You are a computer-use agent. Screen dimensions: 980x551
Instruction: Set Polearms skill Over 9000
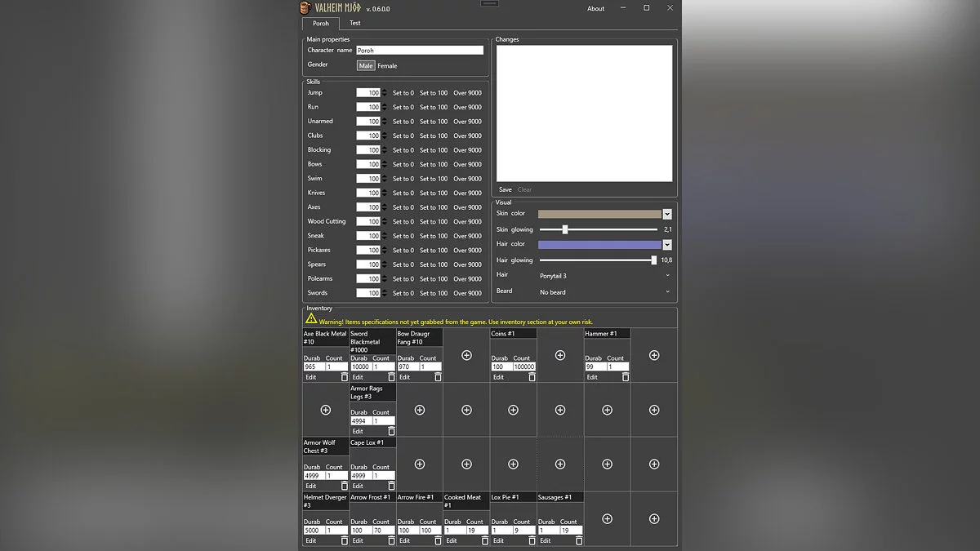[x=468, y=278]
